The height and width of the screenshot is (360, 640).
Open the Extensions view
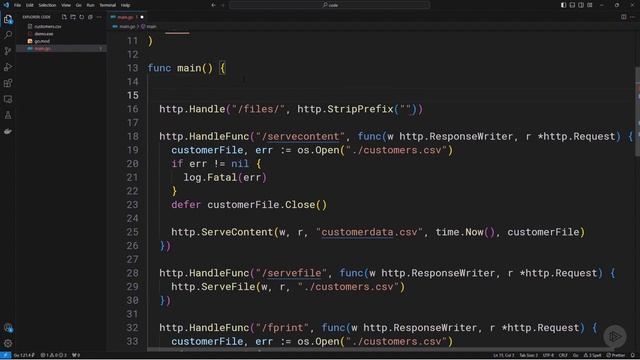(x=8, y=83)
